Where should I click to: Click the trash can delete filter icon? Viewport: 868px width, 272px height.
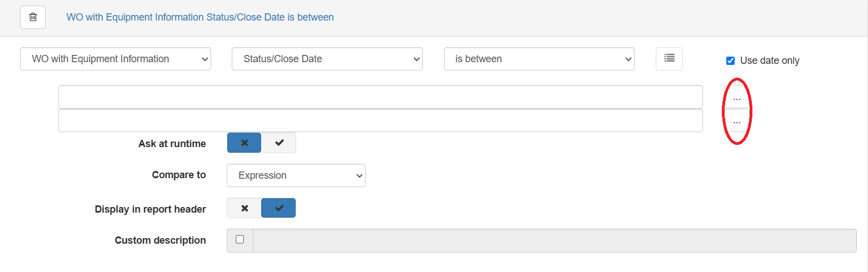point(33,17)
